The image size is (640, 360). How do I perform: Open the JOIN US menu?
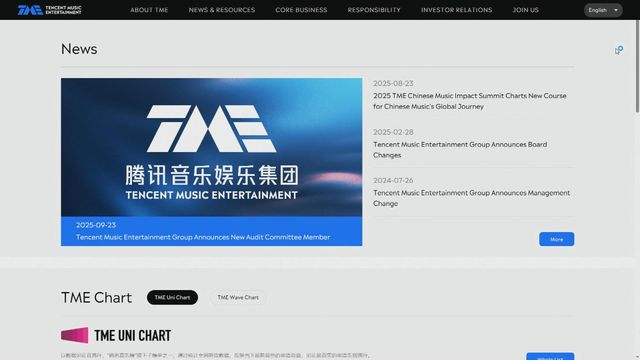click(x=525, y=10)
